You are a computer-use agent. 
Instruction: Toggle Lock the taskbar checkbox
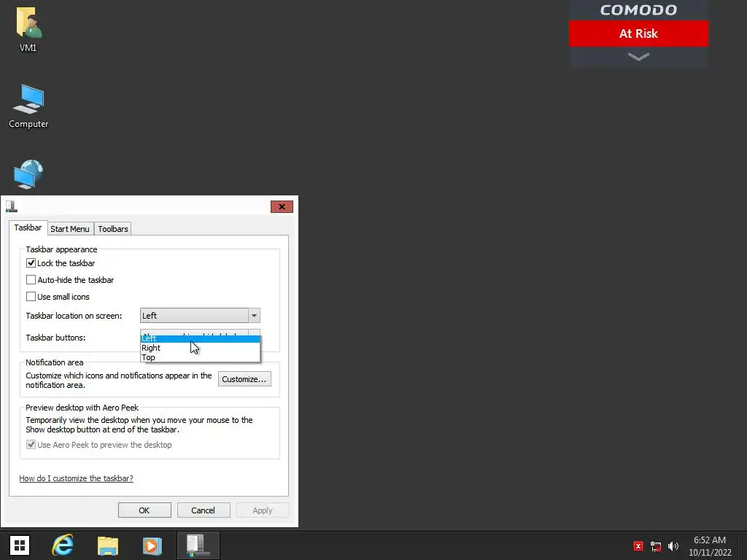pyautogui.click(x=31, y=262)
